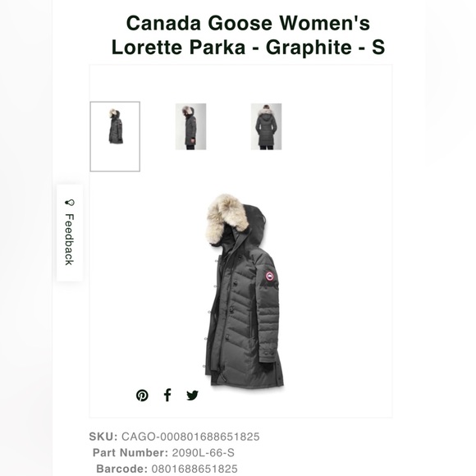Share product on Facebook
Viewport: 476px width, 476px height.
(x=167, y=395)
